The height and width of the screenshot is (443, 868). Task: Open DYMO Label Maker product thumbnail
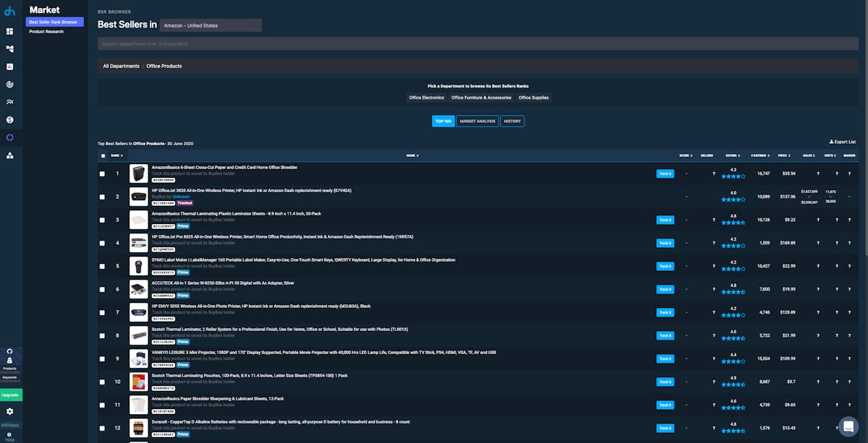click(138, 266)
